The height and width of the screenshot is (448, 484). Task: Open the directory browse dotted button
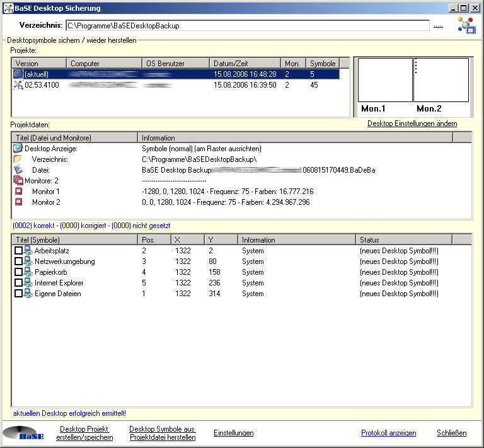438,26
